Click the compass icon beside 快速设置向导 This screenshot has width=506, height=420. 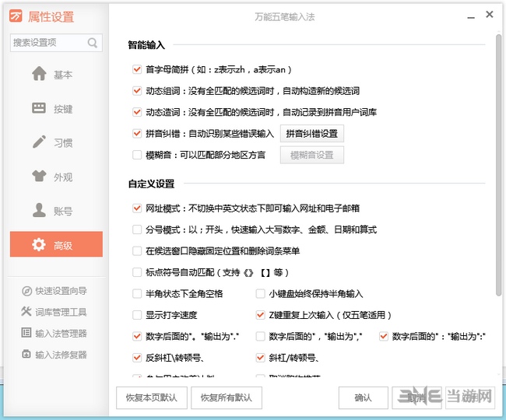click(x=26, y=291)
